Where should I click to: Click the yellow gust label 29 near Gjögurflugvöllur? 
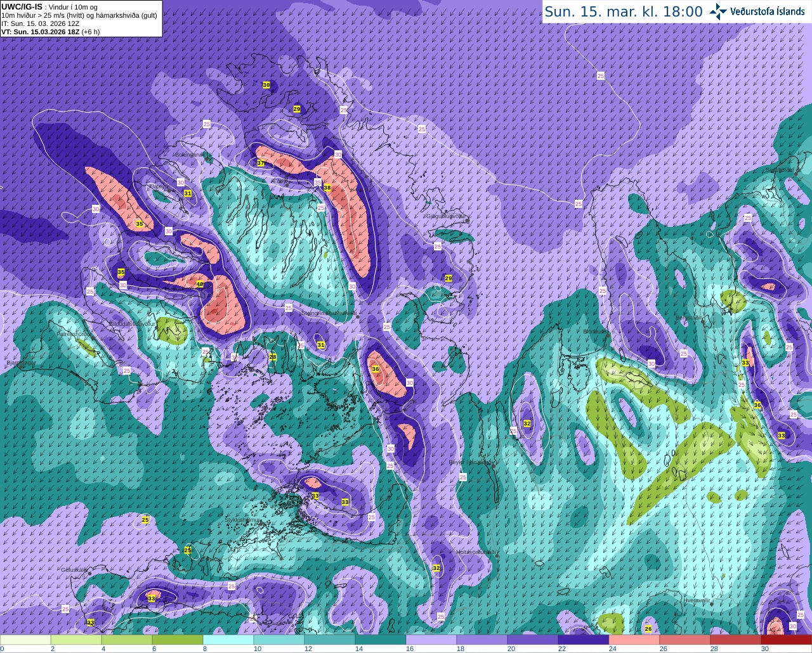point(449,278)
